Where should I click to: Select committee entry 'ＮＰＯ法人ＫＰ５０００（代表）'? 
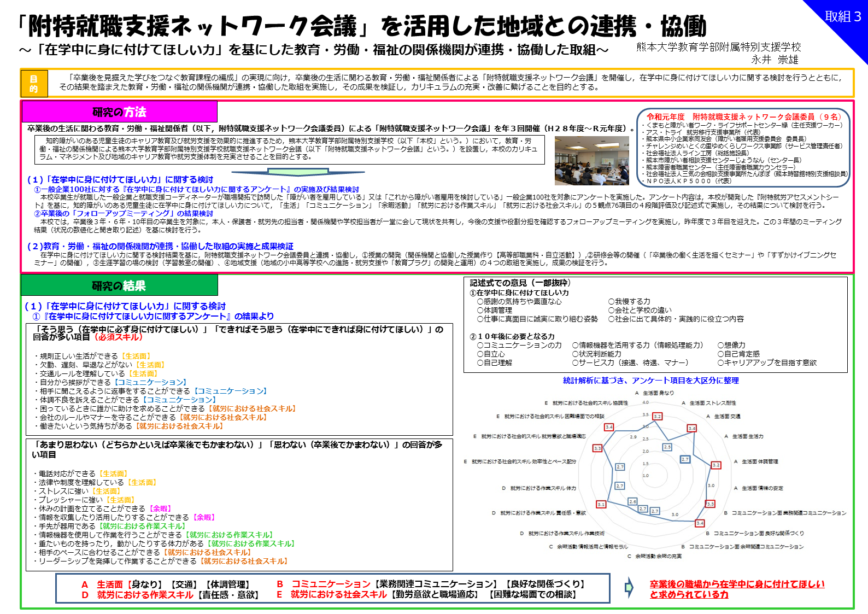tap(687, 180)
